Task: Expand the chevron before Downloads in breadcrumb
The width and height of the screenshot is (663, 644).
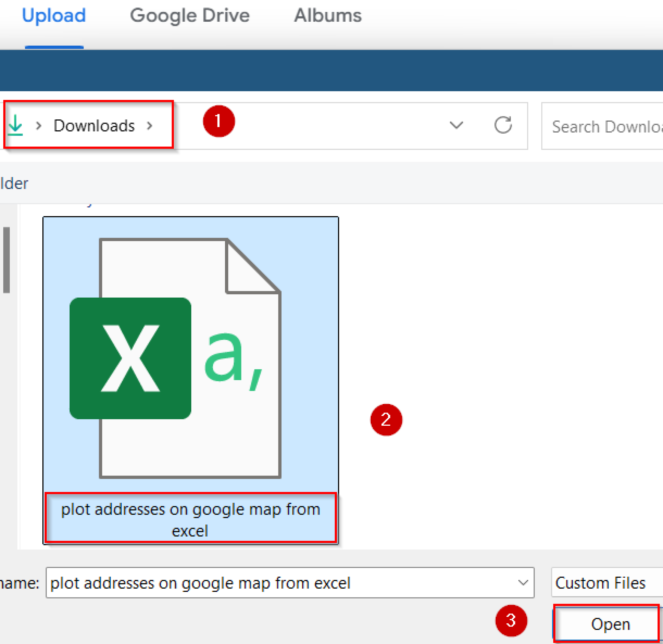Action: click(38, 126)
